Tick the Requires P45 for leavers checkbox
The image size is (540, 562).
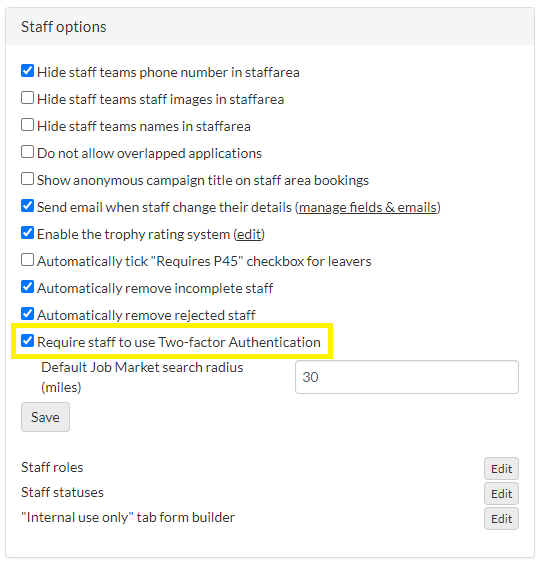28,260
